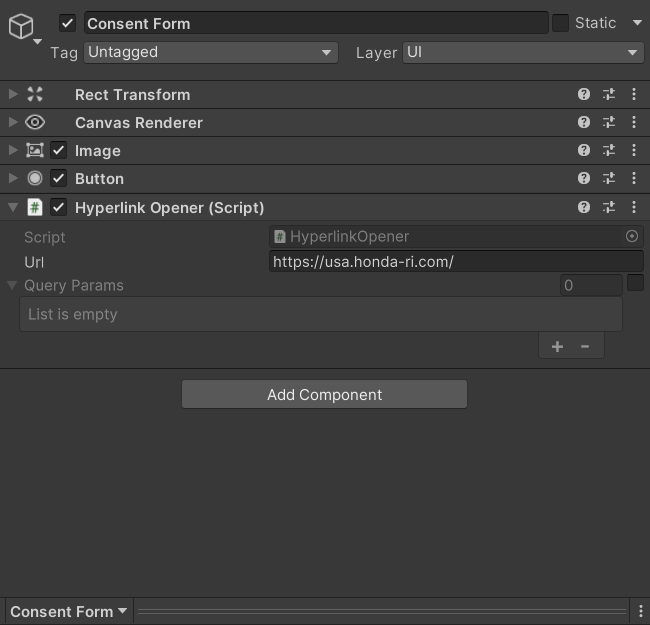The height and width of the screenshot is (625, 650).
Task: Disable the Image component checkbox
Action: pos(58,150)
